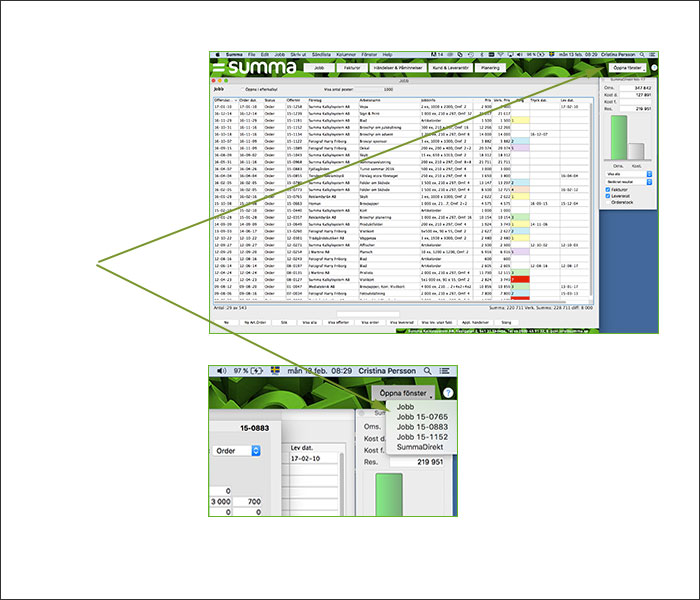Open the File menu
Screen dimensions: 700x600
252,54
